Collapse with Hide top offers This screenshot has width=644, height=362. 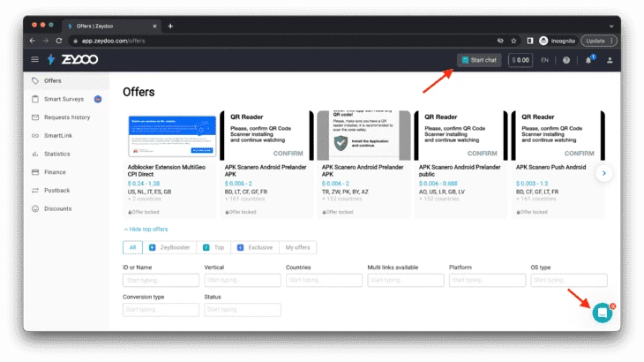tap(146, 230)
